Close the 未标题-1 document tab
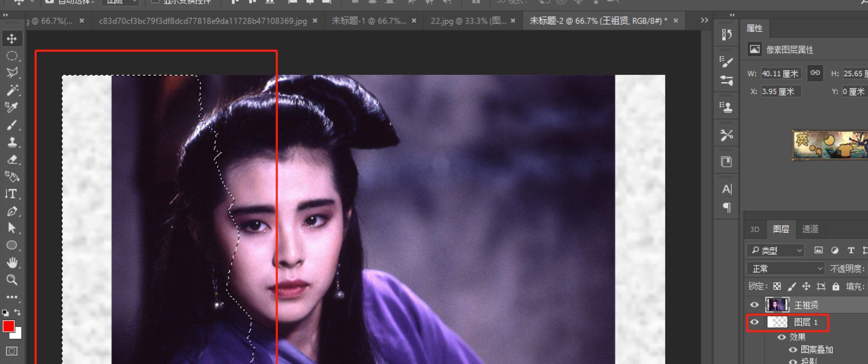868x364 pixels. pyautogui.click(x=415, y=20)
